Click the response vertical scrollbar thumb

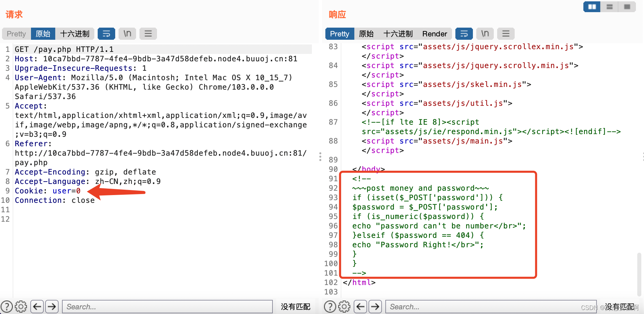(x=639, y=274)
